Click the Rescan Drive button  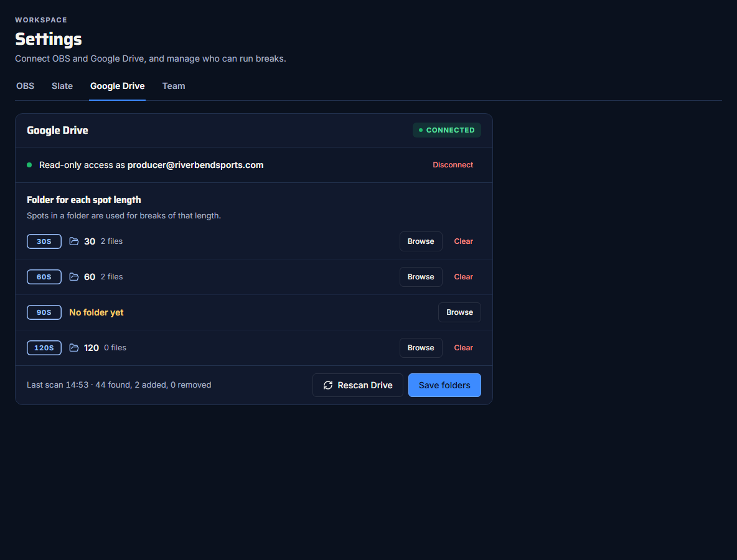(358, 385)
